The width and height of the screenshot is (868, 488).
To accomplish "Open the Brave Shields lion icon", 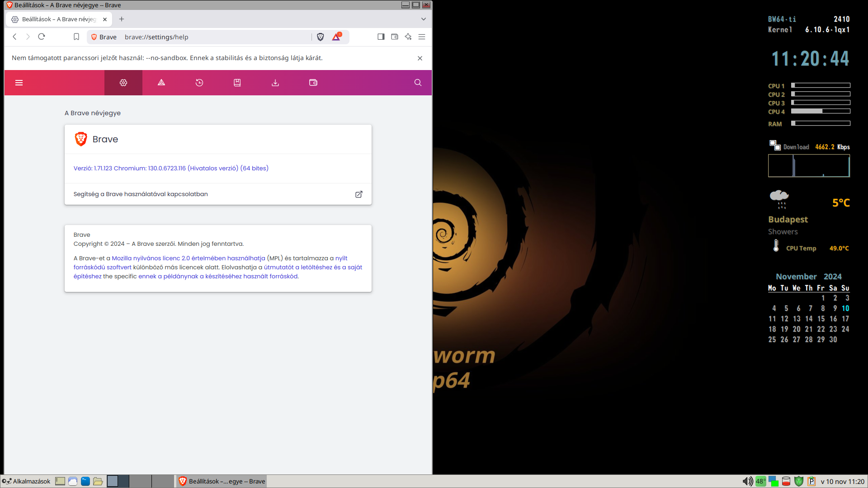I will [x=321, y=37].
